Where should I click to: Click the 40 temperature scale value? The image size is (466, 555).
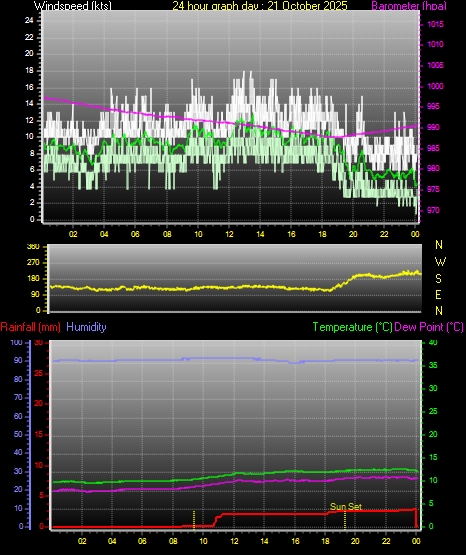pos(433,342)
